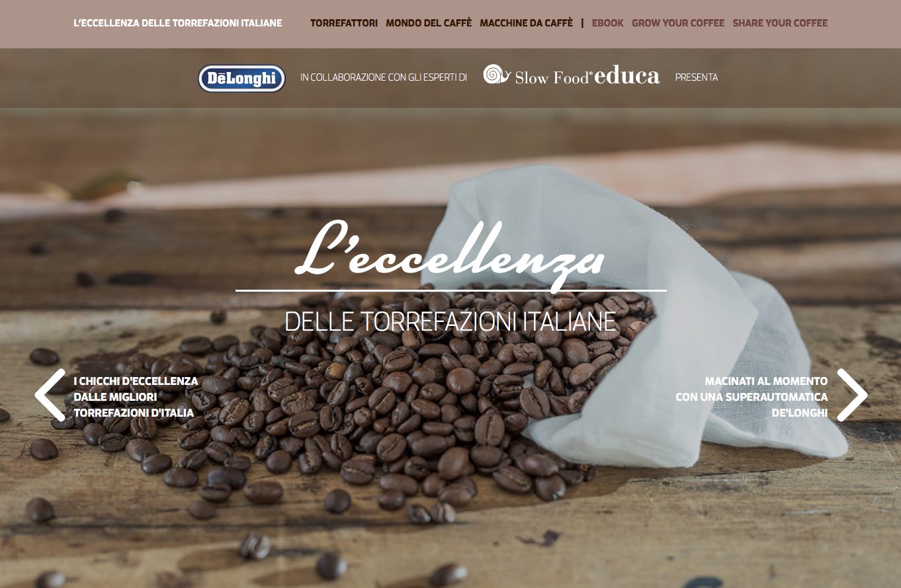This screenshot has width=901, height=588.
Task: Open the Ebook link
Action: pyautogui.click(x=608, y=23)
